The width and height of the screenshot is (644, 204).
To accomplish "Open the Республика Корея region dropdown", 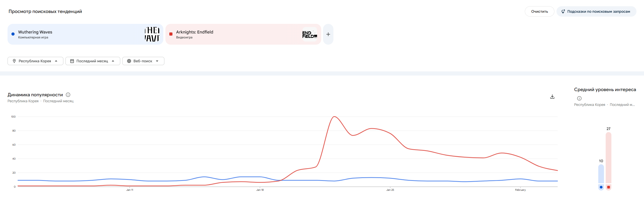I will pyautogui.click(x=35, y=61).
